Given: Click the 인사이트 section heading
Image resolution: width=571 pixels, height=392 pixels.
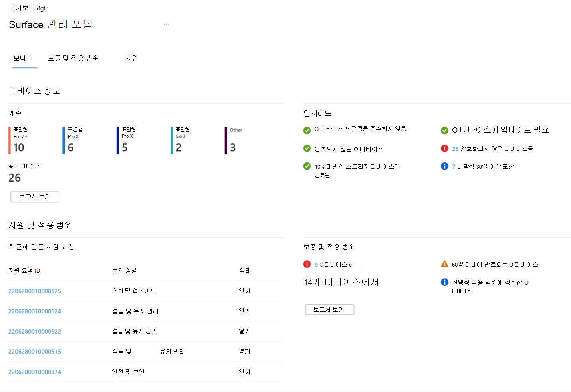Looking at the screenshot, I should [x=317, y=113].
